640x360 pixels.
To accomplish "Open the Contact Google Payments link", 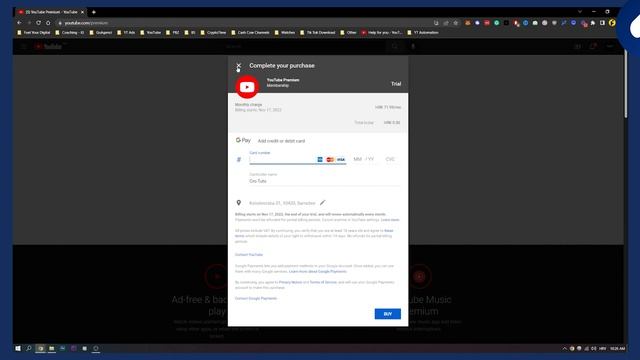I will pos(256,298).
